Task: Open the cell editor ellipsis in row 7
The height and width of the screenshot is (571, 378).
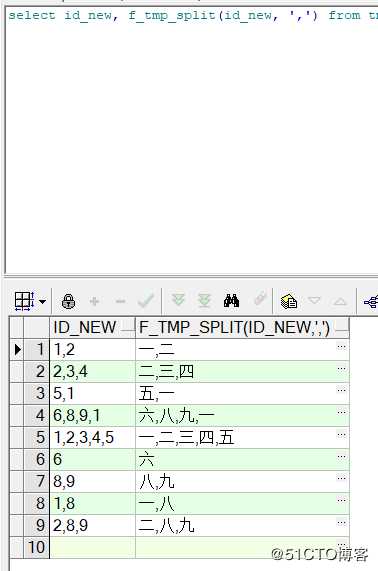Action: pos(341,478)
